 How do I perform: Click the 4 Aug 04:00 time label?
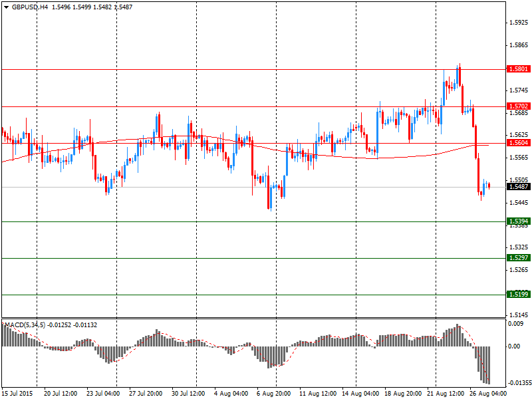(x=231, y=394)
